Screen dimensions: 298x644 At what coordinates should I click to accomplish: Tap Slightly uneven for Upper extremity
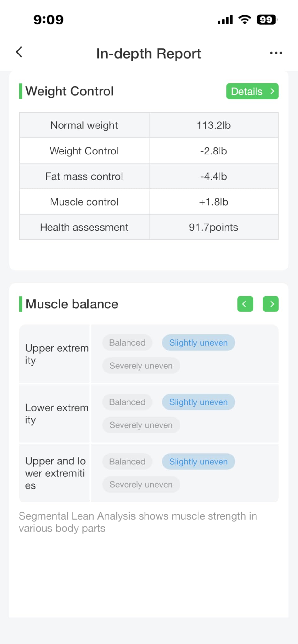tap(198, 342)
